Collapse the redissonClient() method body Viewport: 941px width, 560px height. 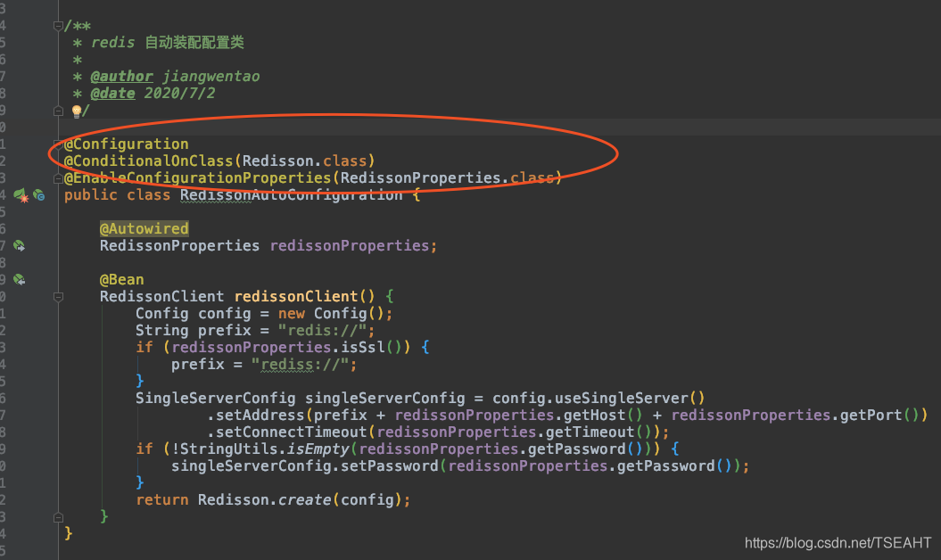tap(58, 297)
